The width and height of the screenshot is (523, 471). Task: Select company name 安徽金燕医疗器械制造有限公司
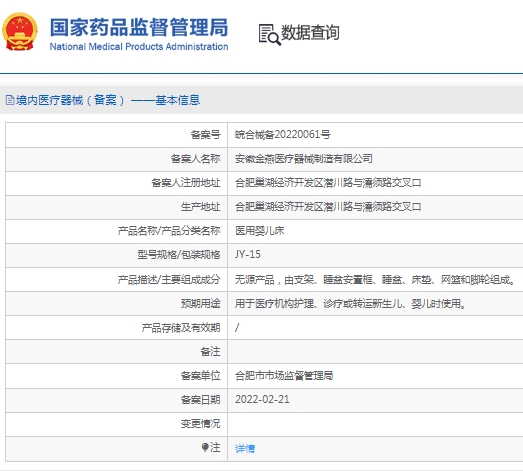[304, 159]
